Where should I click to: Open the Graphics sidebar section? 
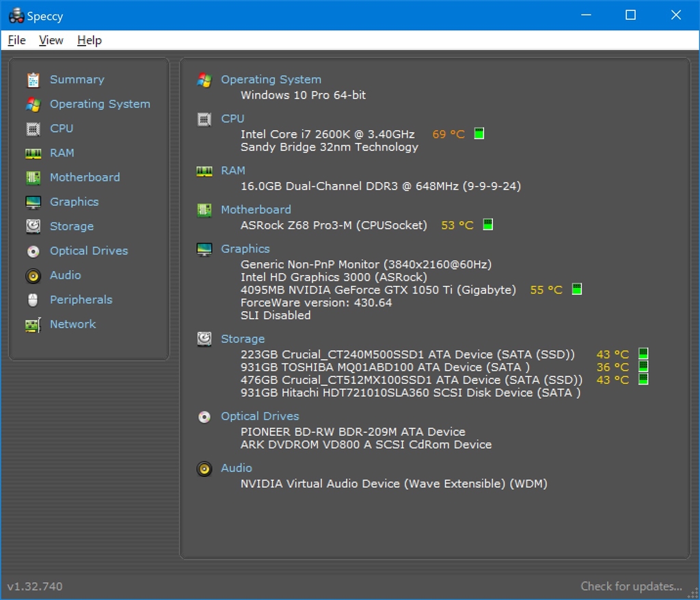click(74, 202)
